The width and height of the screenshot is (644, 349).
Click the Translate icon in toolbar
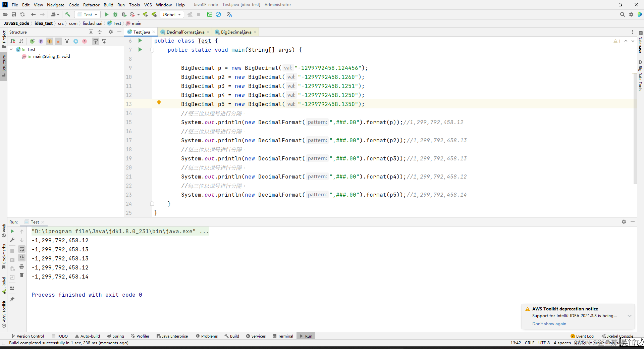(229, 14)
